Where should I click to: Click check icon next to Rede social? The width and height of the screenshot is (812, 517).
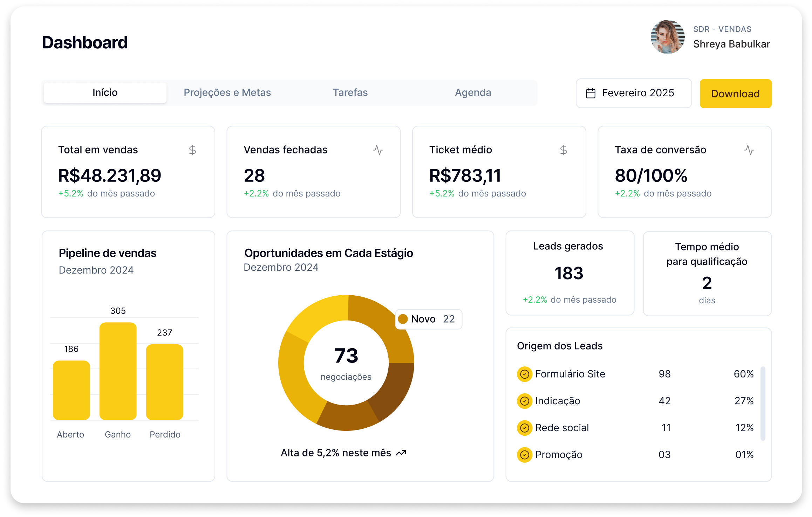(x=524, y=428)
